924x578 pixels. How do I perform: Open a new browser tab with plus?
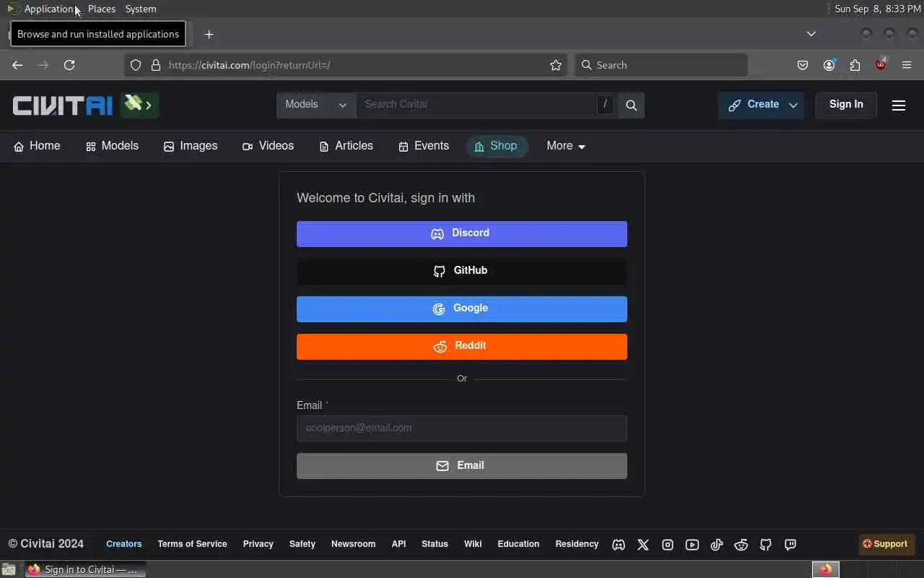click(x=209, y=34)
